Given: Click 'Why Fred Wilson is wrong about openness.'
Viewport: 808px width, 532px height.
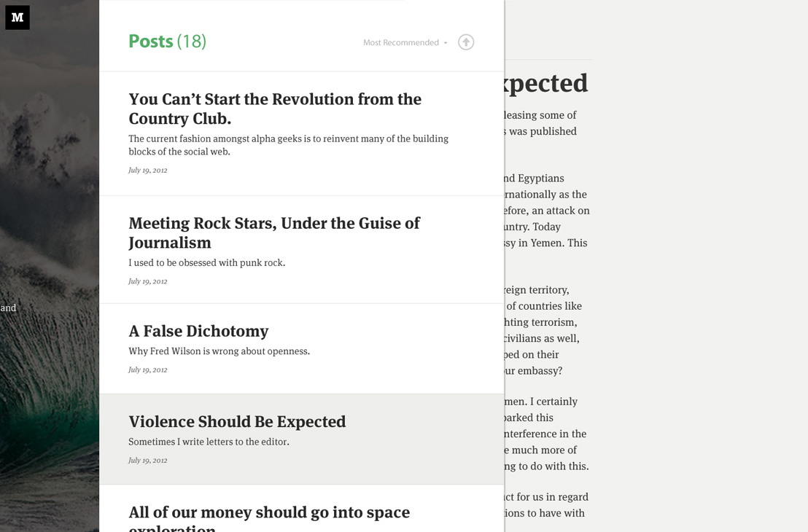Looking at the screenshot, I should tap(219, 351).
